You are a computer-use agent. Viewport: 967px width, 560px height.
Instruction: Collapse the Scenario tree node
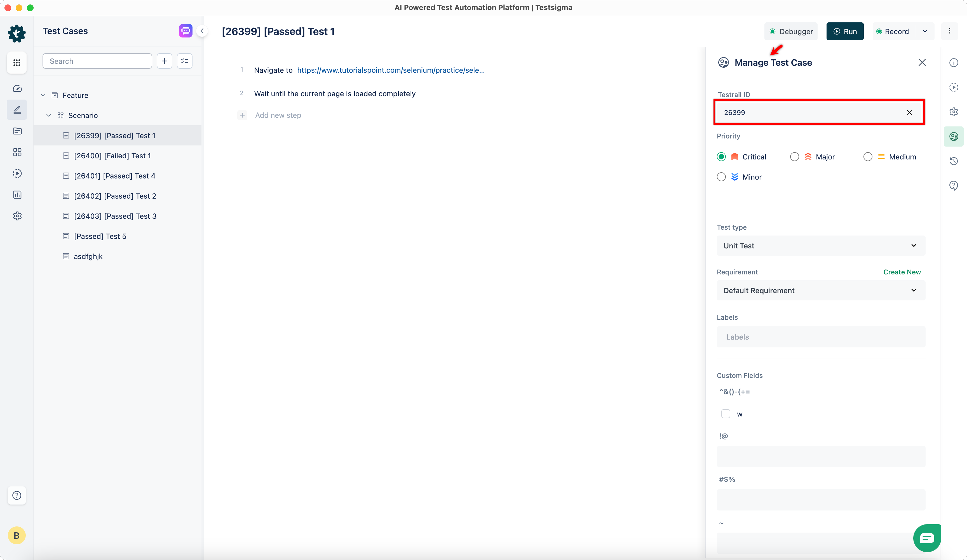[49, 115]
